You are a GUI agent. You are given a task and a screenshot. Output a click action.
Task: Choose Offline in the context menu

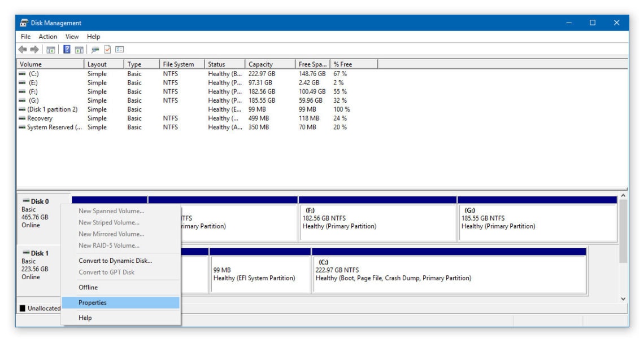pos(88,288)
